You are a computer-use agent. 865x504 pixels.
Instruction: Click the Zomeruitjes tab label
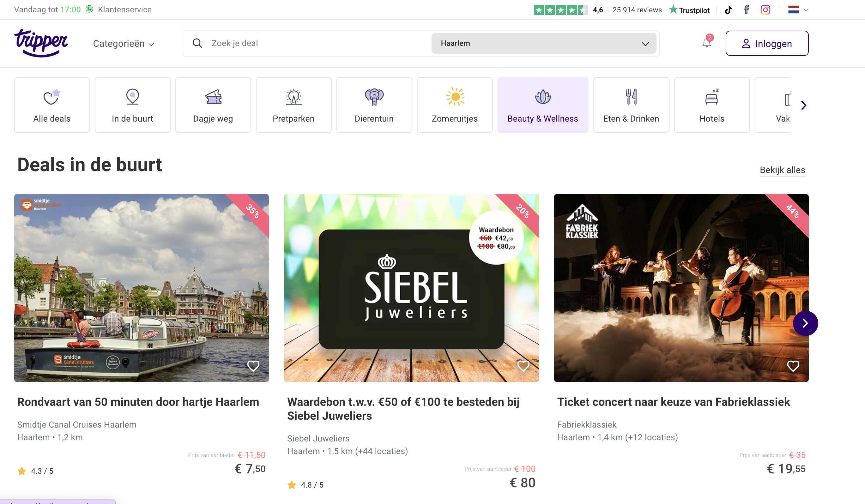455,119
